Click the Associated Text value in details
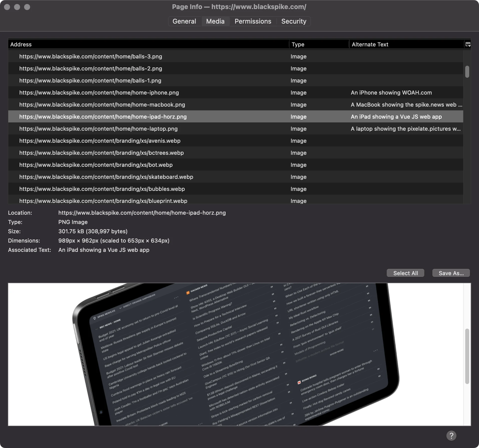The height and width of the screenshot is (448, 479). click(x=104, y=250)
